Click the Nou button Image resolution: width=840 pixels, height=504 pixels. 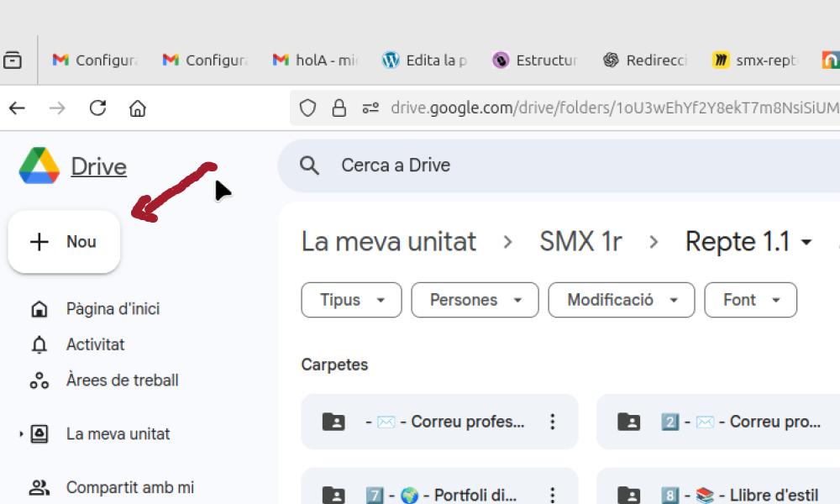click(65, 242)
